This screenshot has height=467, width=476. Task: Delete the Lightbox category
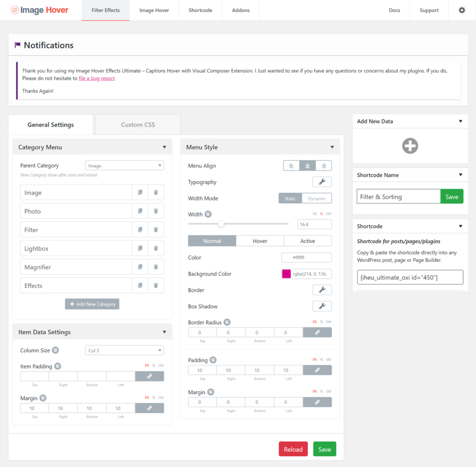click(156, 248)
